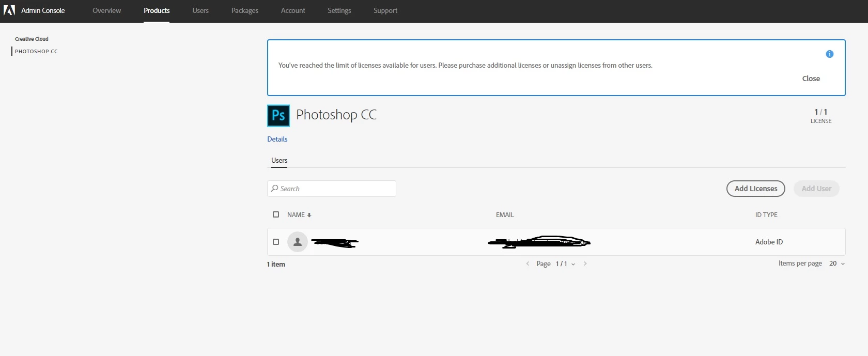Screen dimensions: 868x356
Task: Click the user avatar icon in the row
Action: (298, 242)
